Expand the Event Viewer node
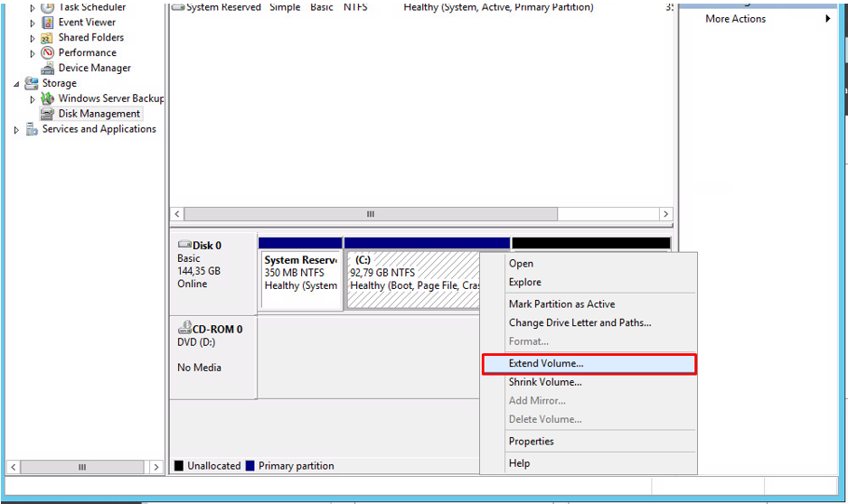848x504 pixels. 33,23
